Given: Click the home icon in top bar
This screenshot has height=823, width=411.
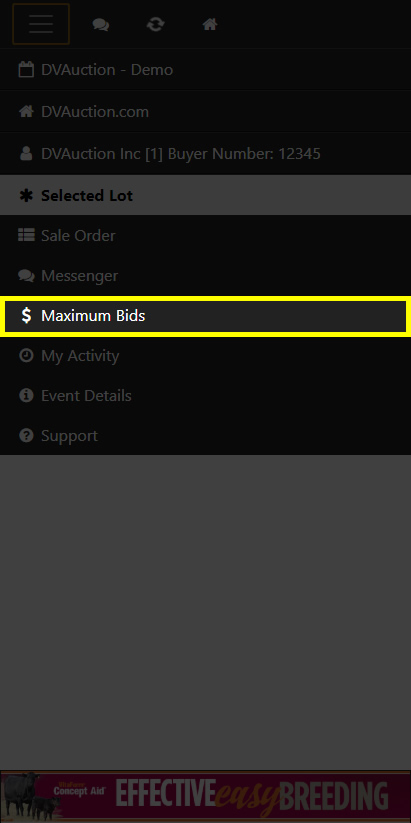Looking at the screenshot, I should [x=210, y=24].
